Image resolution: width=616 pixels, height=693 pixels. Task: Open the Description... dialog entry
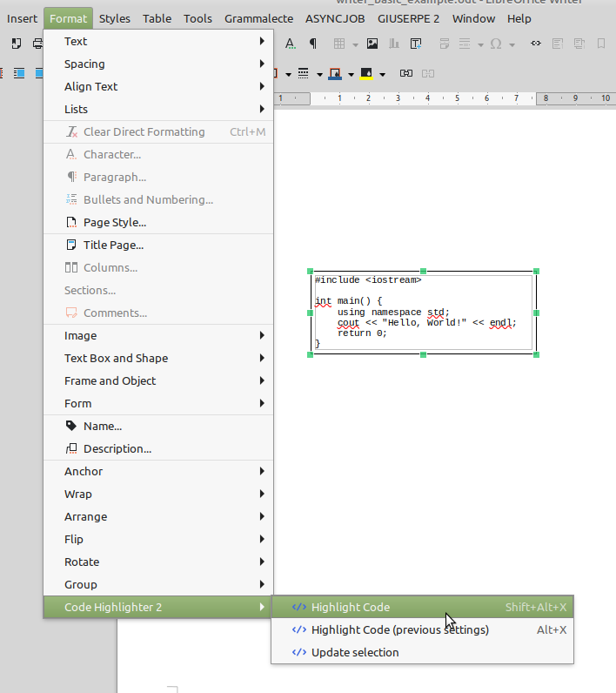point(117,448)
